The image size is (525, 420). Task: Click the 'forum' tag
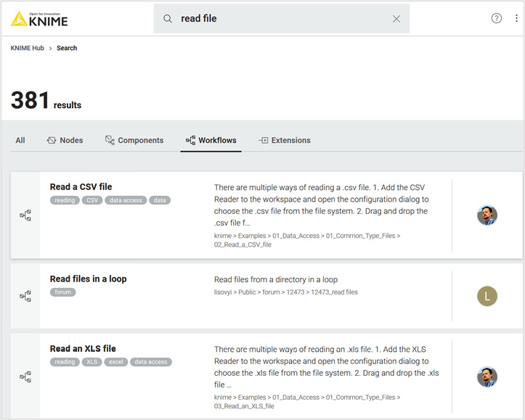[63, 292]
